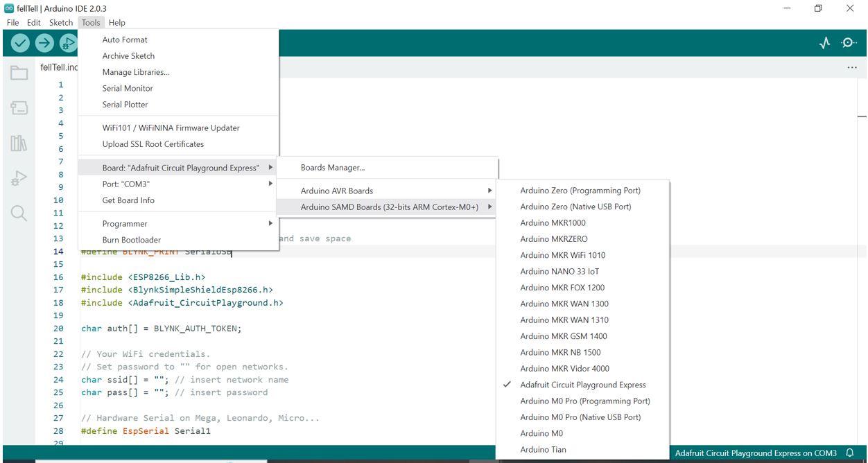Viewport: 868px width, 463px height.
Task: Expand the Programmer submenu
Action: click(178, 223)
